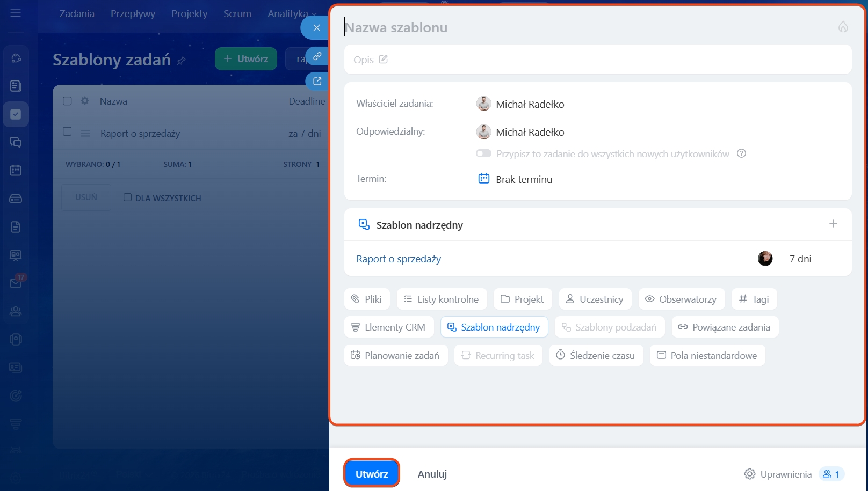This screenshot has height=491, width=868.
Task: Click the Nazwa szablonu input field
Action: pyautogui.click(x=588, y=27)
